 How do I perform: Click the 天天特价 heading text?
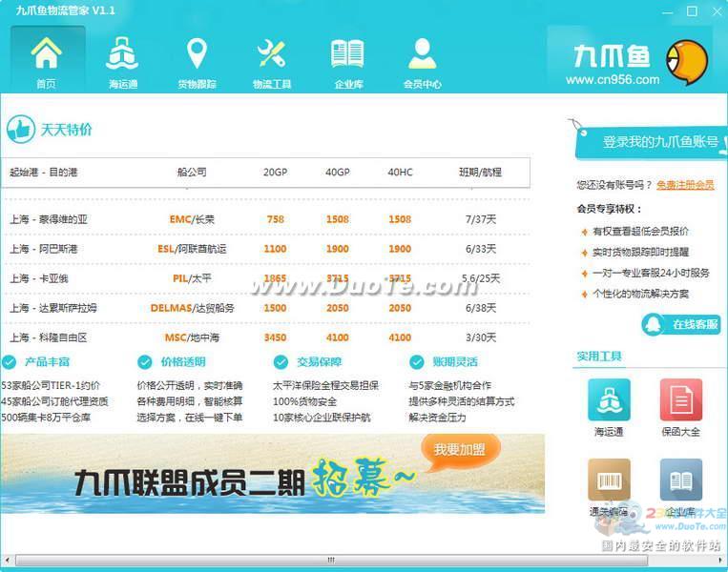pos(67,130)
